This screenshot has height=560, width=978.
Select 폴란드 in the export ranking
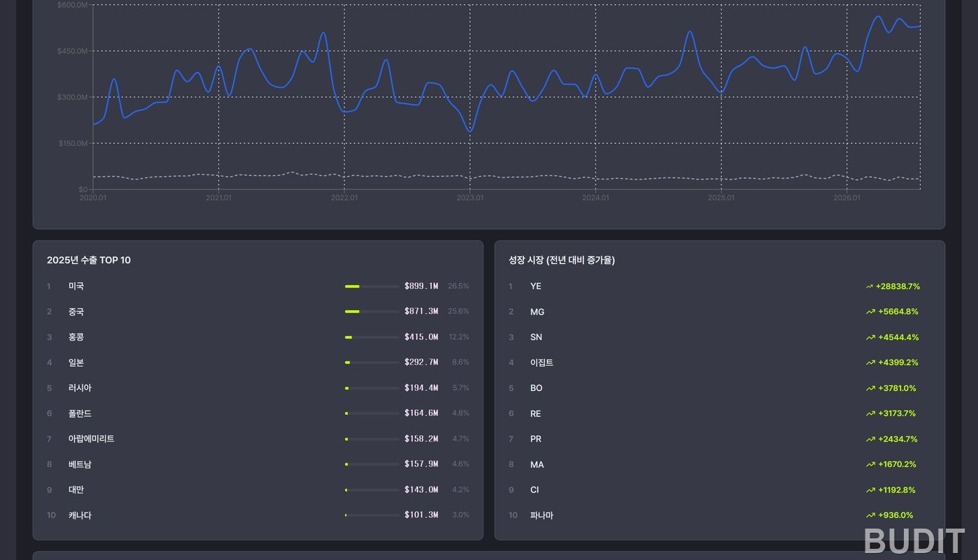coord(80,413)
